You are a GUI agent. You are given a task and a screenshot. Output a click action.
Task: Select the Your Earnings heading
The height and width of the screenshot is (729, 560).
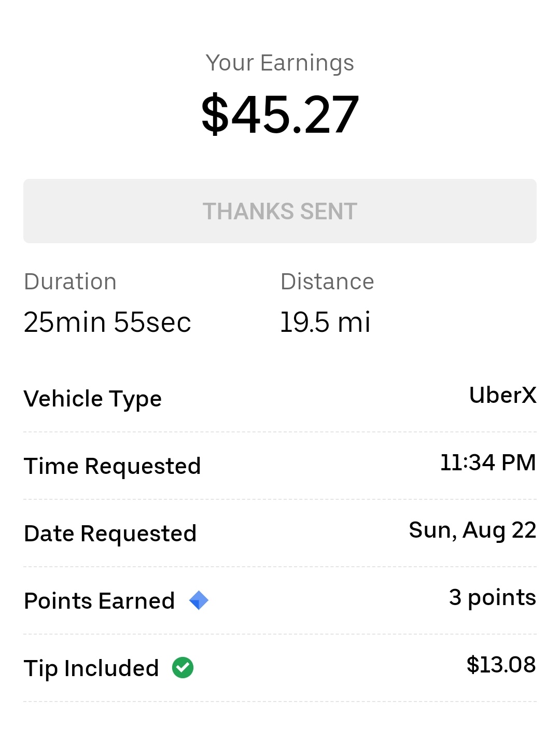pos(280,63)
